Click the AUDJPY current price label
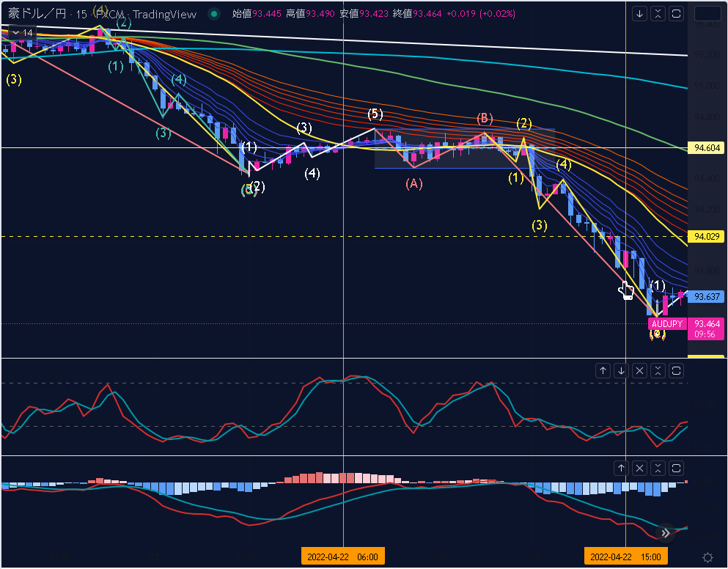Image resolution: width=728 pixels, height=569 pixels. 667,323
